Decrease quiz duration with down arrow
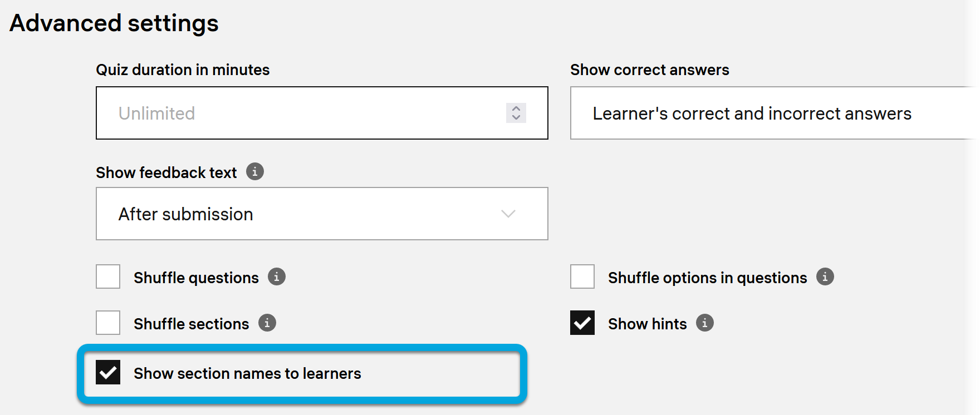Viewport: 980px width, 415px height. (516, 117)
